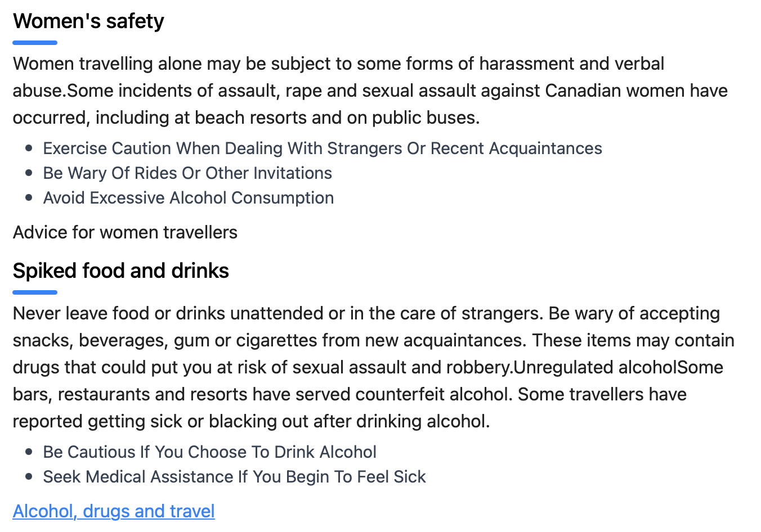
Task: Click the Spiked food and drinks heading
Action: pyautogui.click(x=121, y=271)
